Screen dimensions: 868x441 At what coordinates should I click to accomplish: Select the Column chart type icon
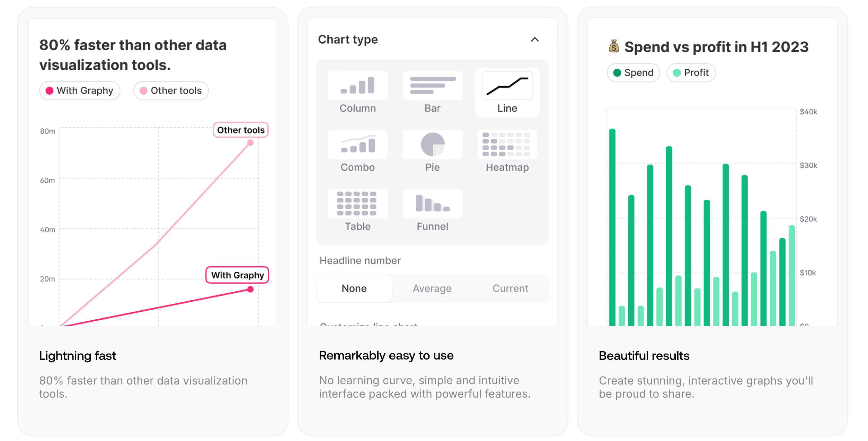(357, 86)
